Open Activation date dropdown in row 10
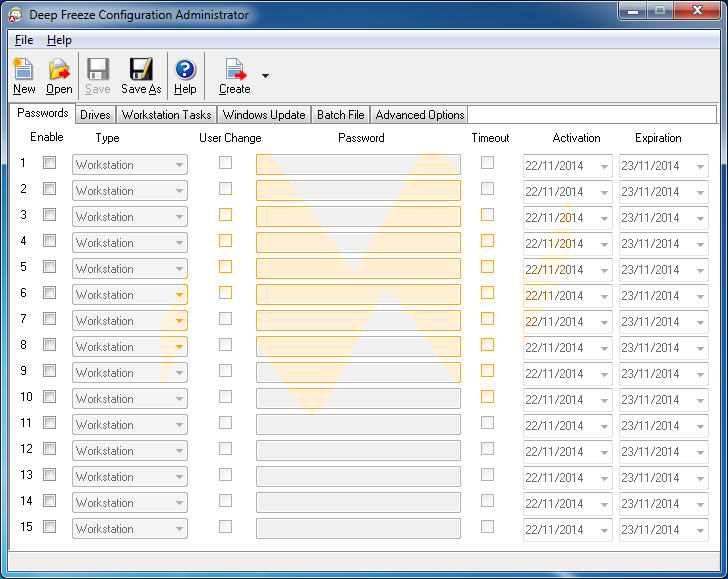Viewport: 728px width, 579px height. pyautogui.click(x=604, y=400)
